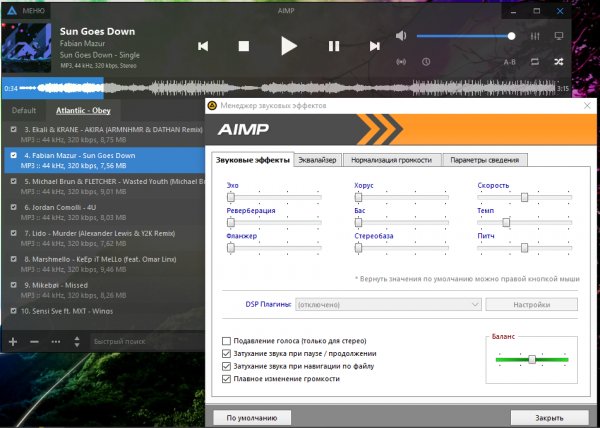Viewport: 600px width, 428px height.
Task: Open the three-dots playlist options
Action: click(x=56, y=341)
